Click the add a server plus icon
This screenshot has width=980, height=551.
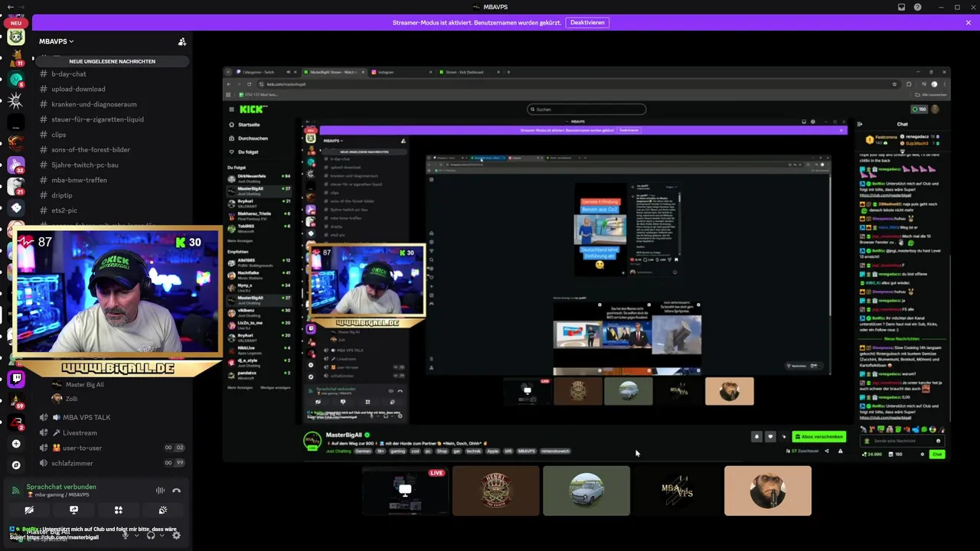click(x=16, y=444)
